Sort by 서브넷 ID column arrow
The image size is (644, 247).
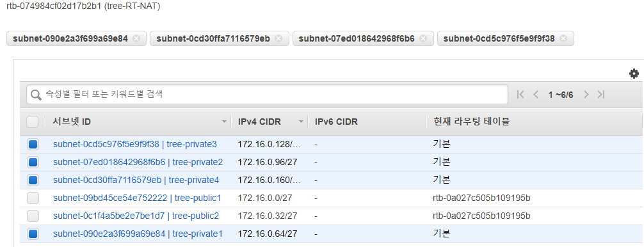(x=224, y=122)
